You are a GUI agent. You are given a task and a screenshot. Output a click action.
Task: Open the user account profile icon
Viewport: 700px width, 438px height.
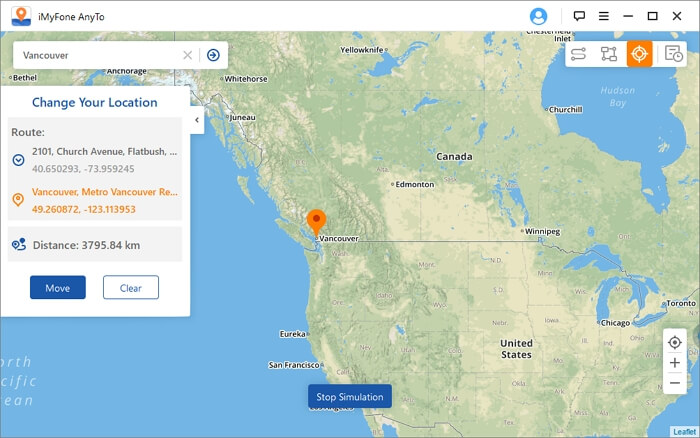tap(538, 17)
